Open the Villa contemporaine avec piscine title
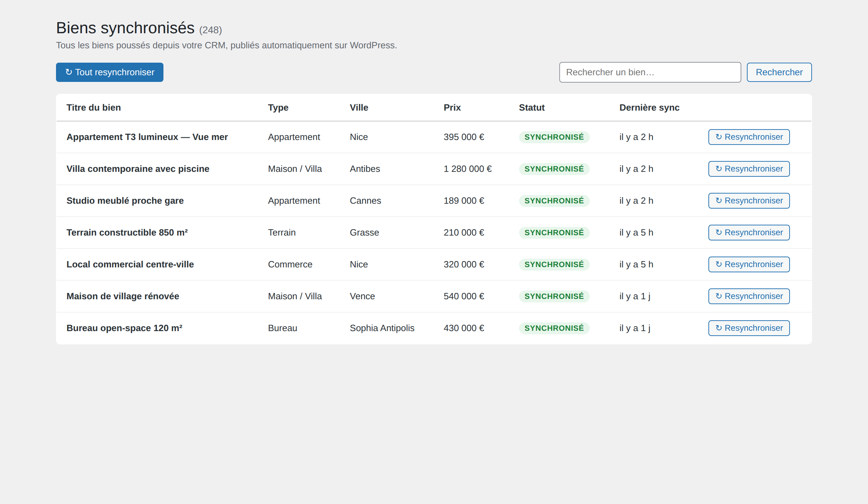Screen dimensions: 868x504 coord(138,169)
